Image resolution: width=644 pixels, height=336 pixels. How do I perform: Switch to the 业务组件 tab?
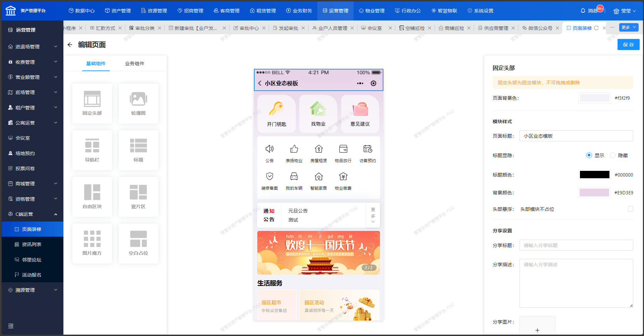click(x=135, y=63)
